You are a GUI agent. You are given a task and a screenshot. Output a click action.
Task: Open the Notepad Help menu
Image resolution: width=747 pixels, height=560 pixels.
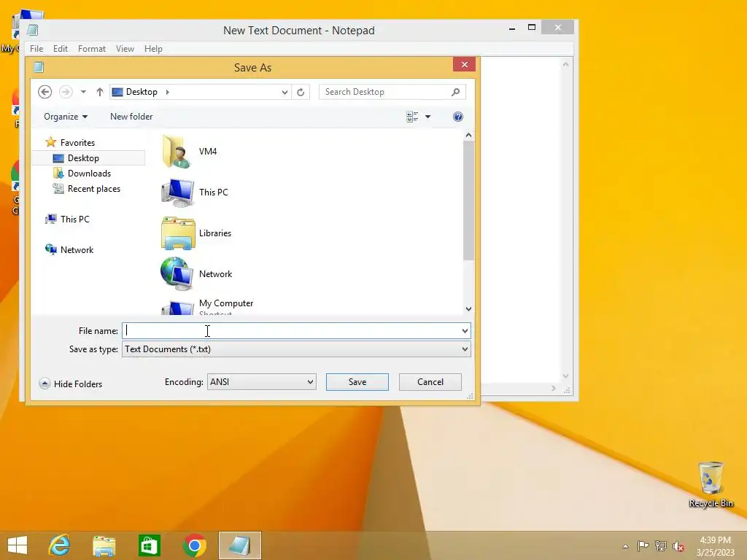pos(153,49)
